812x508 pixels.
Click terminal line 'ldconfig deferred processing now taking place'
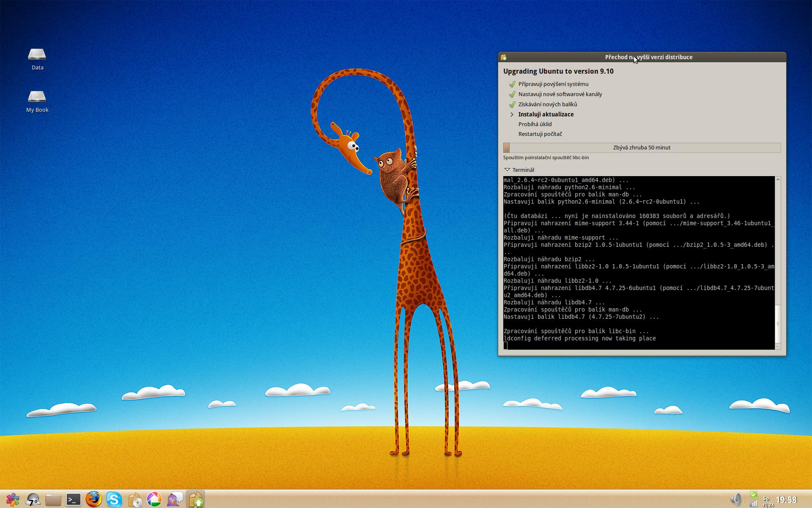[x=580, y=338]
